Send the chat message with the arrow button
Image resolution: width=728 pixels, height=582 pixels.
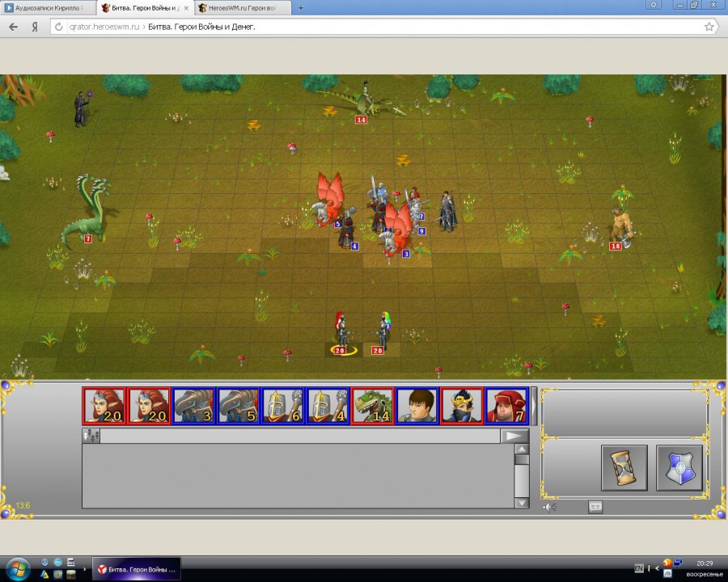coord(514,436)
